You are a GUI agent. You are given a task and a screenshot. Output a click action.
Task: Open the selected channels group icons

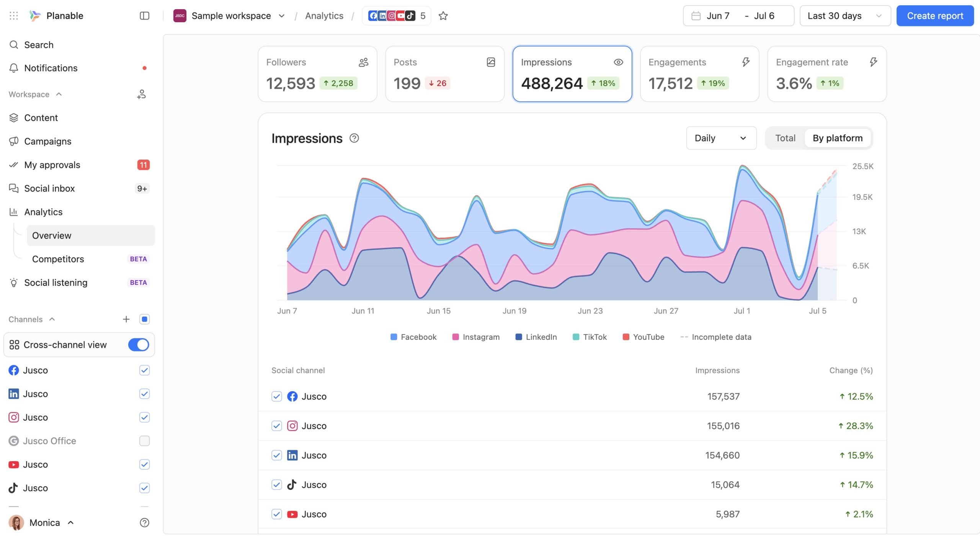tap(396, 16)
